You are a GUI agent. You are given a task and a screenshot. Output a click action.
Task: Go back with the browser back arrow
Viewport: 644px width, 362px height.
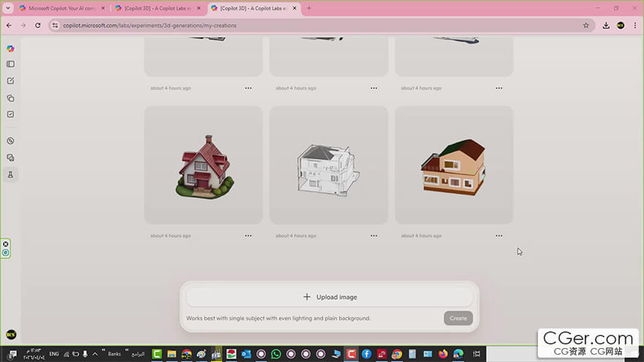(9, 26)
